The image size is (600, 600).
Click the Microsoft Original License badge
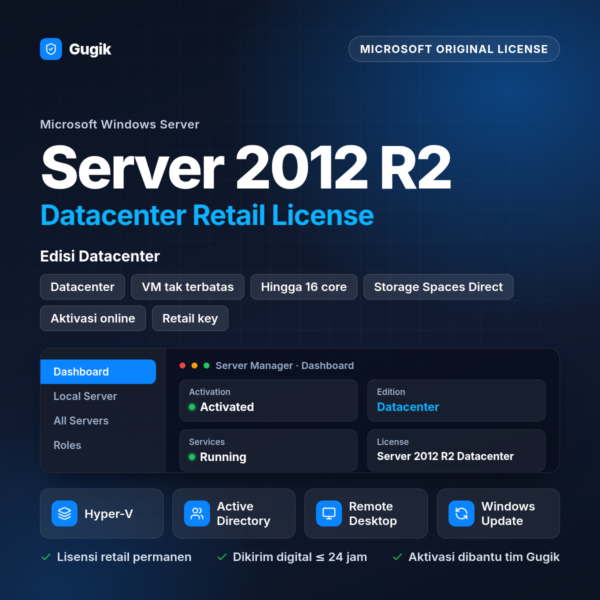click(454, 49)
